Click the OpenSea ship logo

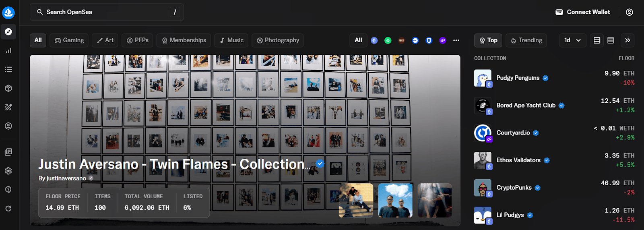pos(8,12)
